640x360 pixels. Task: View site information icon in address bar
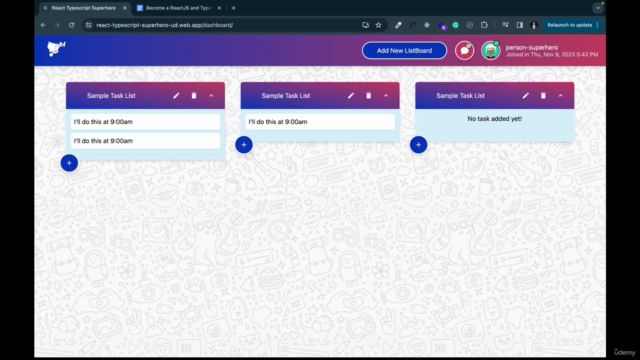pyautogui.click(x=89, y=25)
